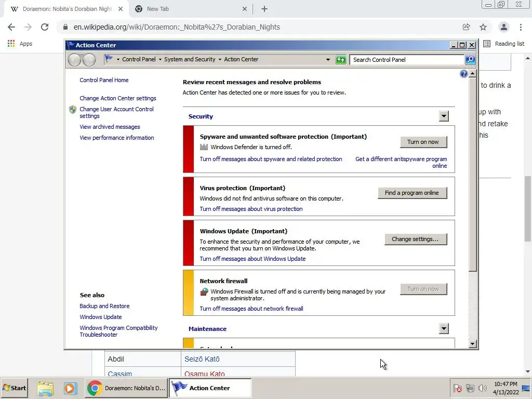This screenshot has height=399, width=532.
Task: Open the Chrome profile avatar icon
Action: click(504, 27)
